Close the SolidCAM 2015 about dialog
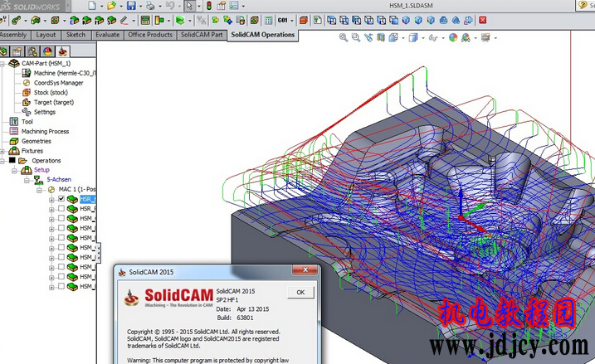This screenshot has width=595, height=364. [x=305, y=270]
